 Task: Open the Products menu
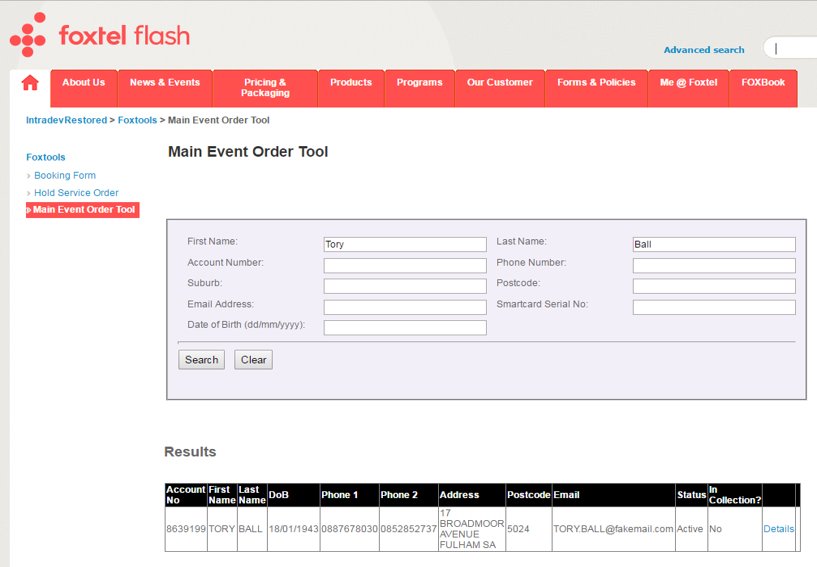(x=351, y=88)
